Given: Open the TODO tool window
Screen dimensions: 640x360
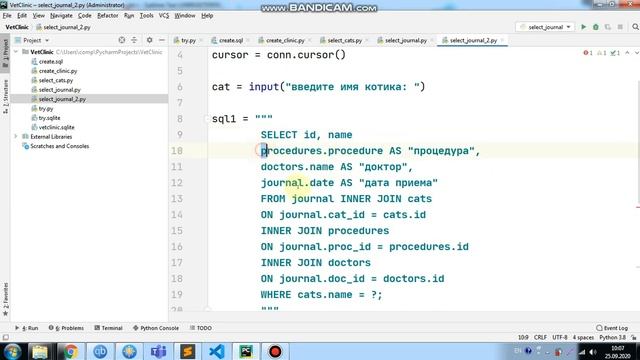Looking at the screenshot, I should (200, 328).
